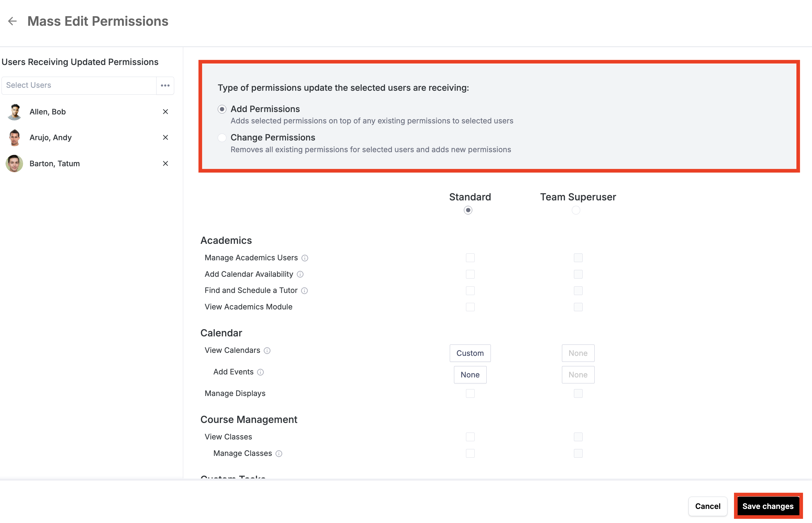
Task: Click the Cancel button
Action: pyautogui.click(x=708, y=506)
